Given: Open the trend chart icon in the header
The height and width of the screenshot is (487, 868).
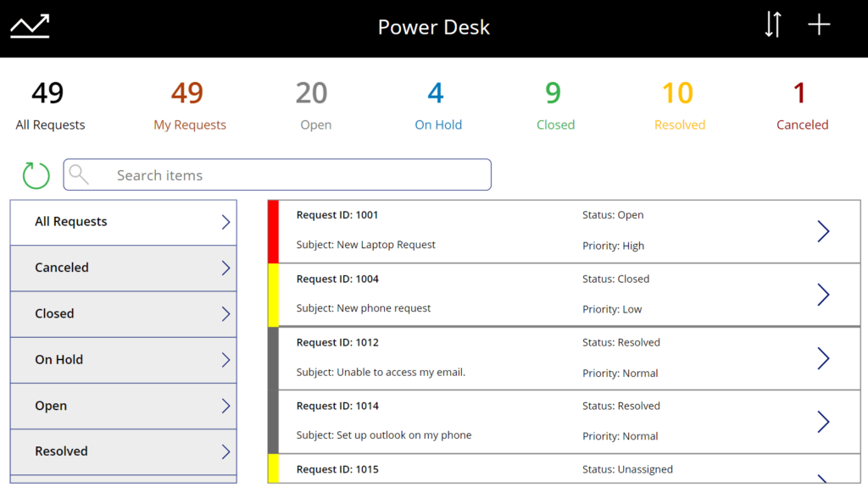Looking at the screenshot, I should click(30, 26).
